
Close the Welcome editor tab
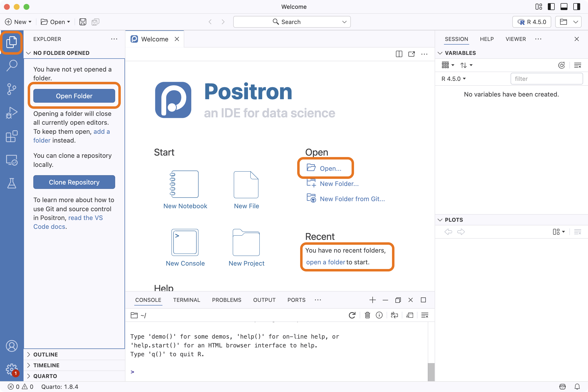177,39
